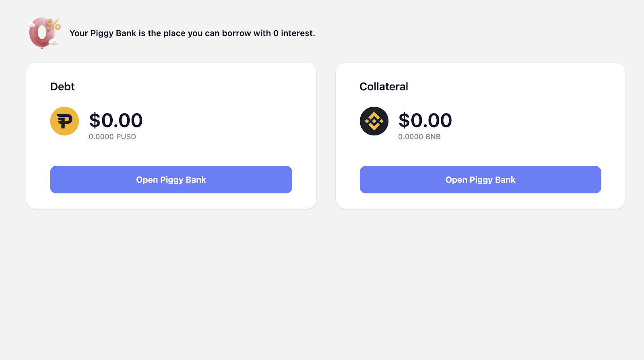Image resolution: width=644 pixels, height=360 pixels.
Task: Click the zero percent balloon icon
Action: (44, 33)
